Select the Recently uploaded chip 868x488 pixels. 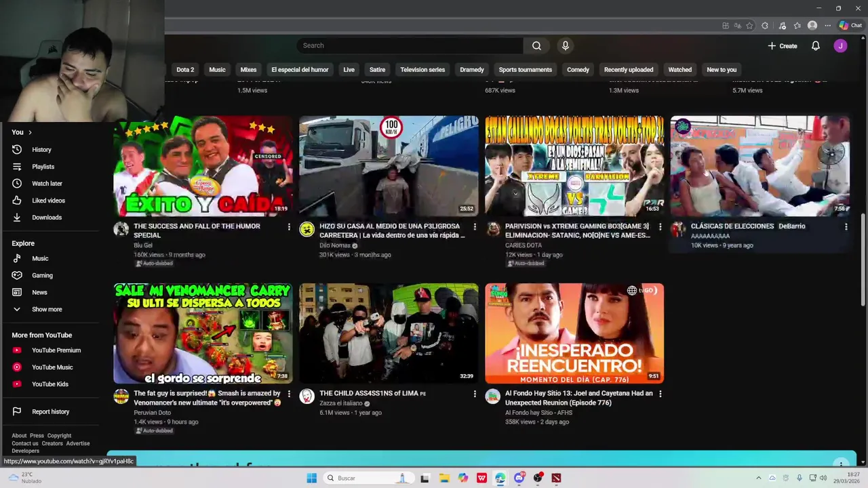coord(629,70)
